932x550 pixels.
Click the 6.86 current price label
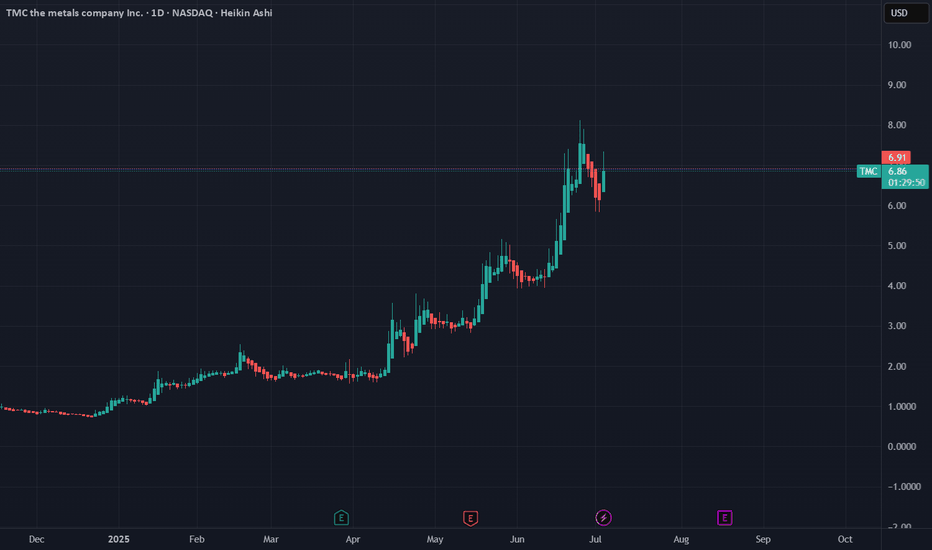[x=897, y=171]
